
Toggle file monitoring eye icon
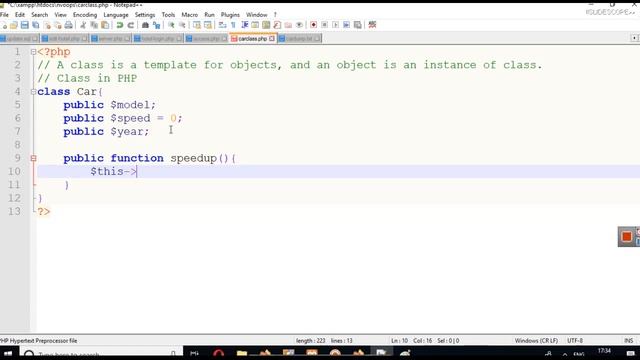[x=299, y=25]
